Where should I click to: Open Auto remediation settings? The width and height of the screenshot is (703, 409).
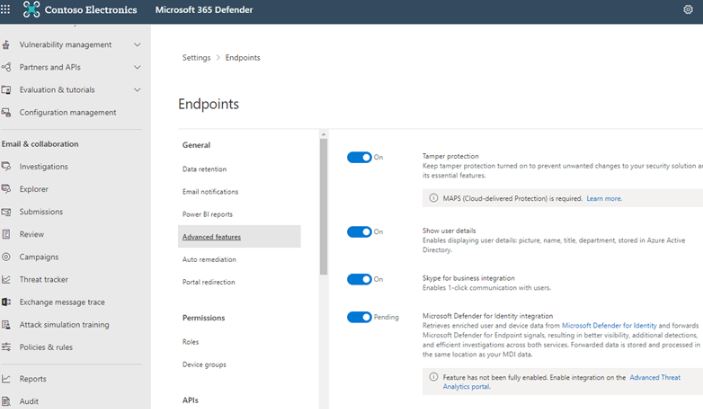click(209, 259)
